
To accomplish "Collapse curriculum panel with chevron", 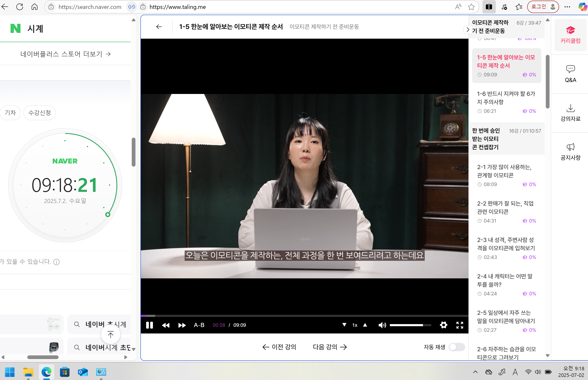I will 468,30.
